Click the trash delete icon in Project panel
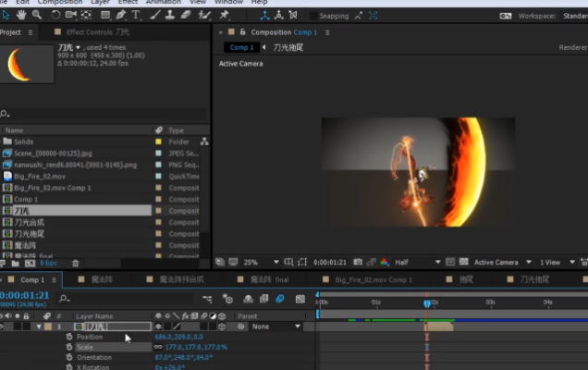This screenshot has height=370, width=588. [76, 264]
